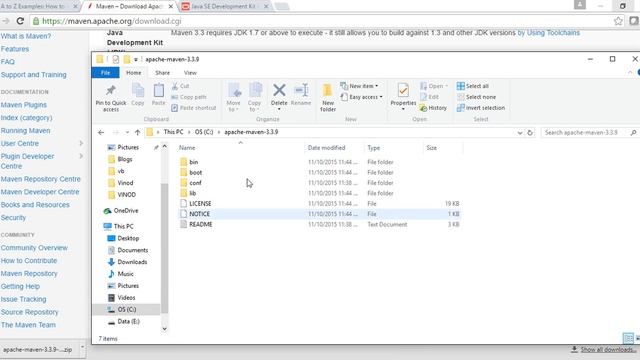The image size is (640, 360).
Task: Switch to the Share ribbon tab
Action: [162, 73]
